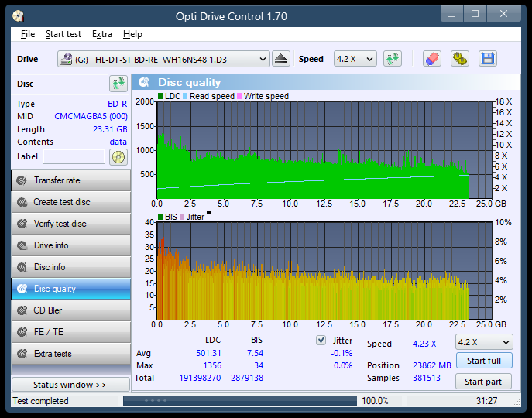The image size is (532, 418).
Task: Switch to Create test disc page
Action: pyautogui.click(x=71, y=202)
